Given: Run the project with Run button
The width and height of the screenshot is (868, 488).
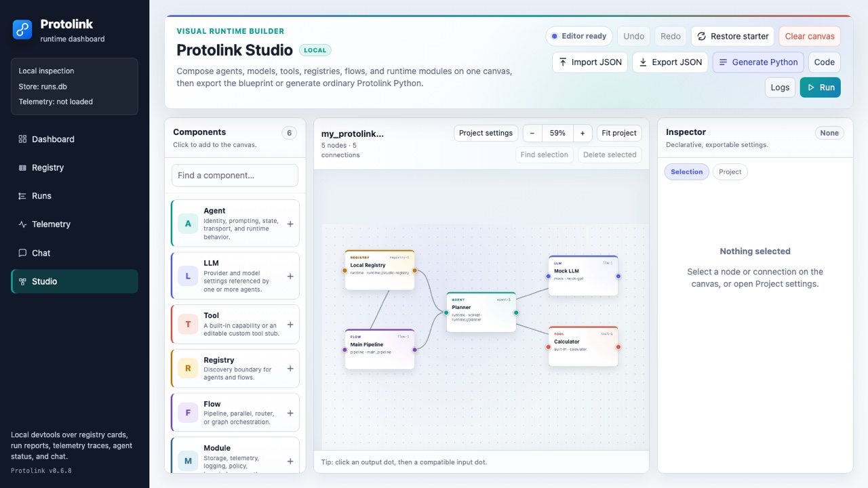Looking at the screenshot, I should [821, 87].
